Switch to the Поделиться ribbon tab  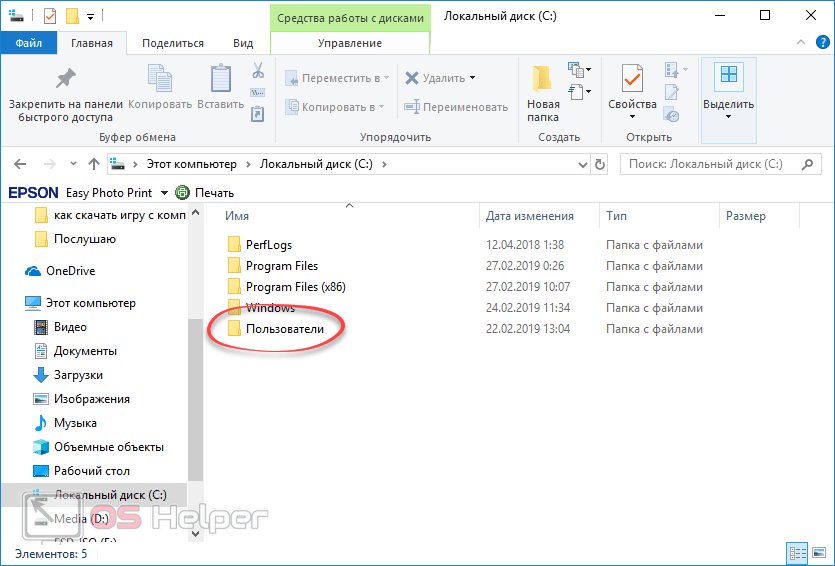[172, 43]
